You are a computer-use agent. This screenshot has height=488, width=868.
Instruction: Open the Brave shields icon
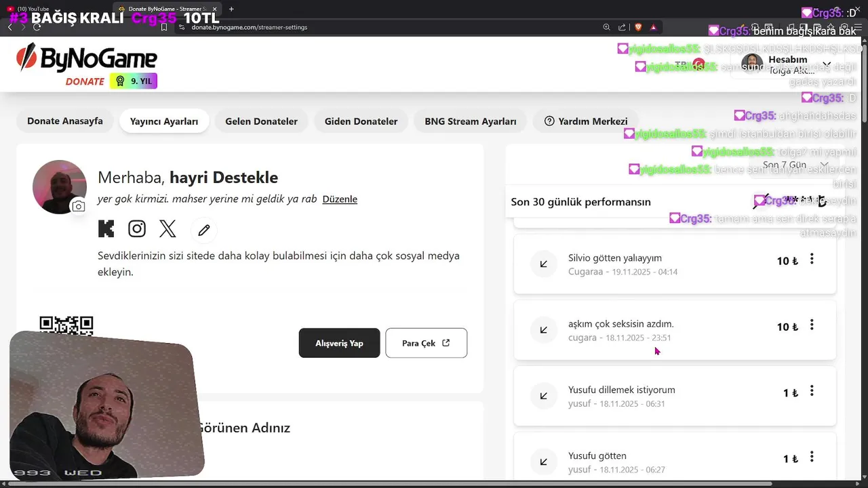pos(637,27)
